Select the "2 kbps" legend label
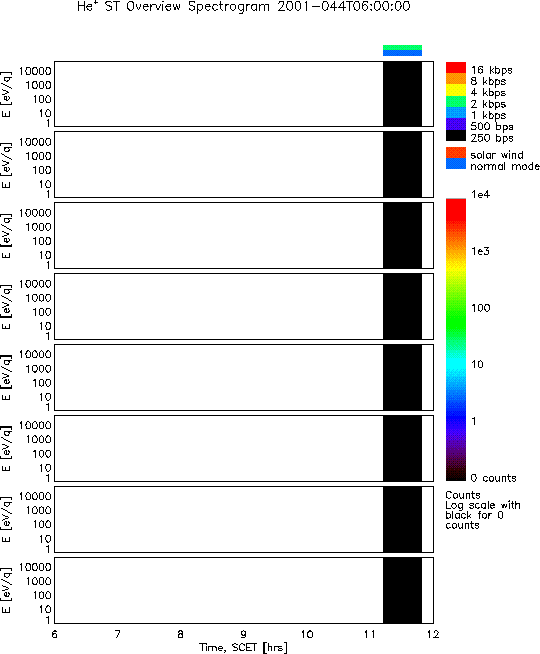The image size is (540, 654). (488, 104)
